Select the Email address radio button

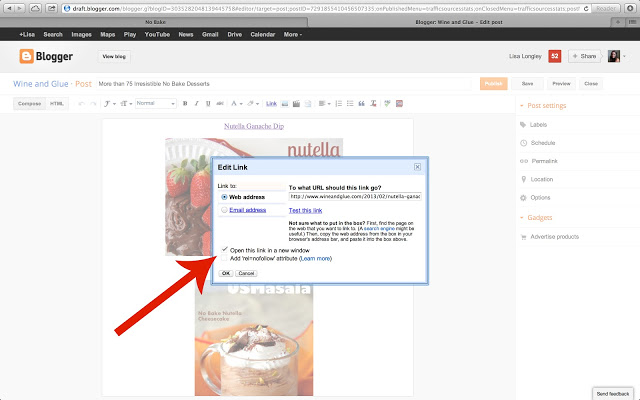pyautogui.click(x=224, y=210)
